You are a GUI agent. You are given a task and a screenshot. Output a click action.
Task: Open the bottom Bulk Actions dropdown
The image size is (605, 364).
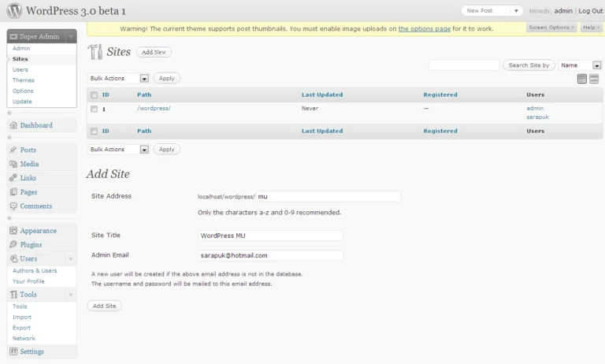coord(118,150)
